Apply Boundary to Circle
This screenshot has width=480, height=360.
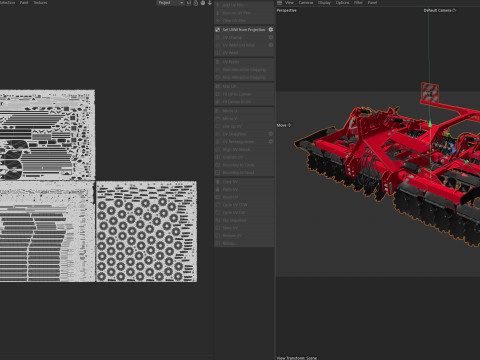point(244,165)
